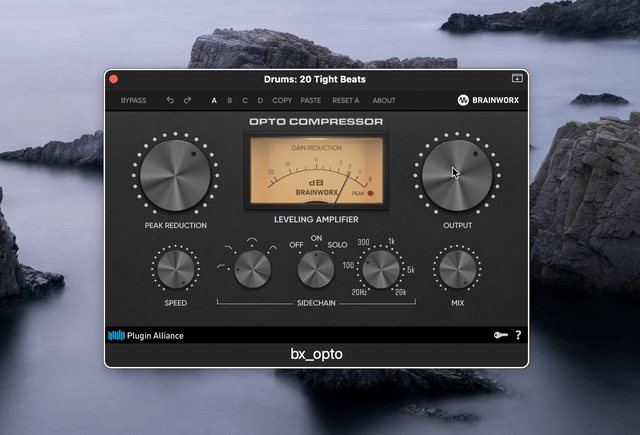Open the license key icon
Image resolution: width=640 pixels, height=435 pixels.
(501, 335)
